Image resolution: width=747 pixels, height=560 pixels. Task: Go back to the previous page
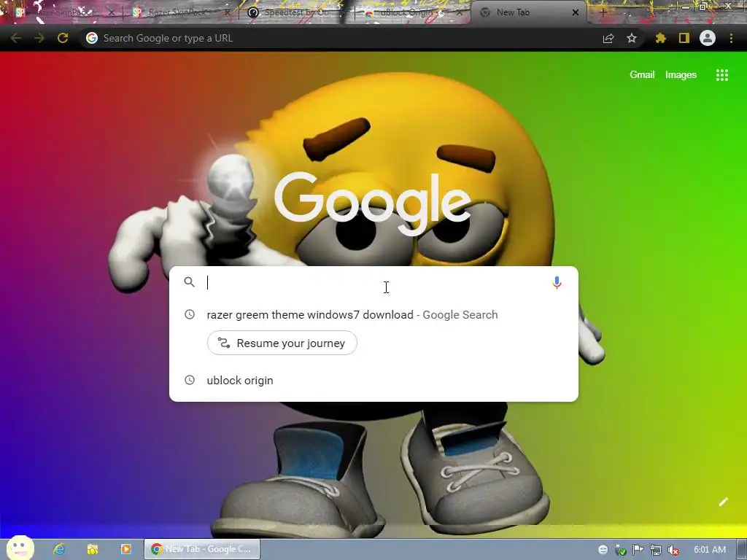[16, 38]
